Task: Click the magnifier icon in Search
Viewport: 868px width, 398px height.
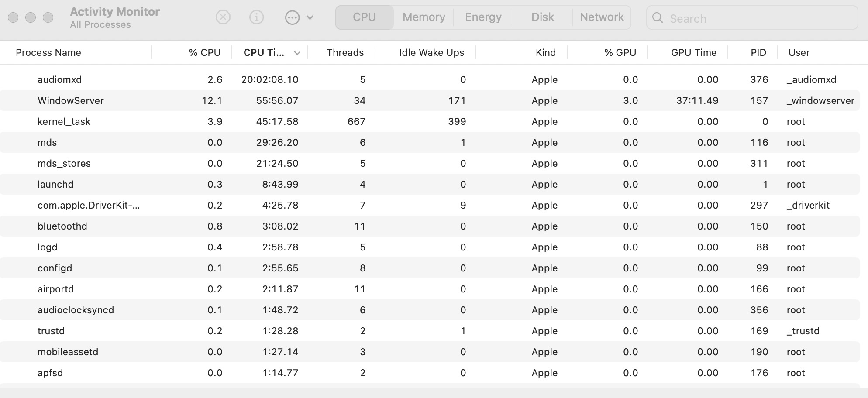Action: tap(657, 18)
